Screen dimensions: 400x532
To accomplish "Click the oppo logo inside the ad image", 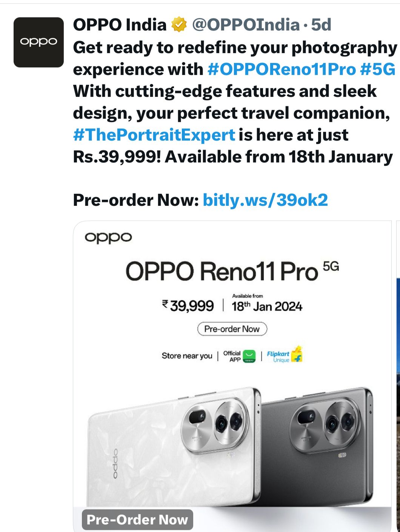I will pyautogui.click(x=108, y=238).
